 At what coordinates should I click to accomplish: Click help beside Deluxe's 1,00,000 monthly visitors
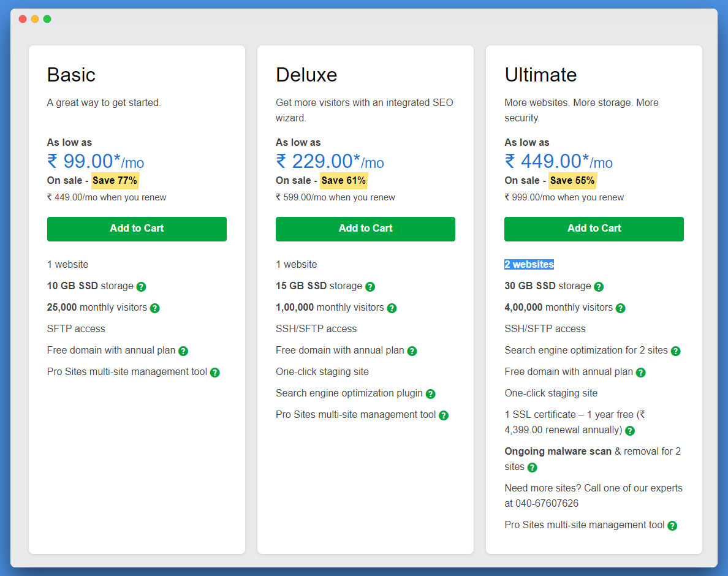pyautogui.click(x=392, y=308)
